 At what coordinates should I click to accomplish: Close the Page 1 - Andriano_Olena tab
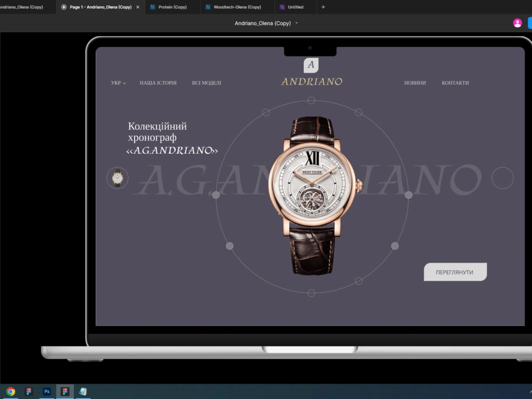(x=138, y=7)
